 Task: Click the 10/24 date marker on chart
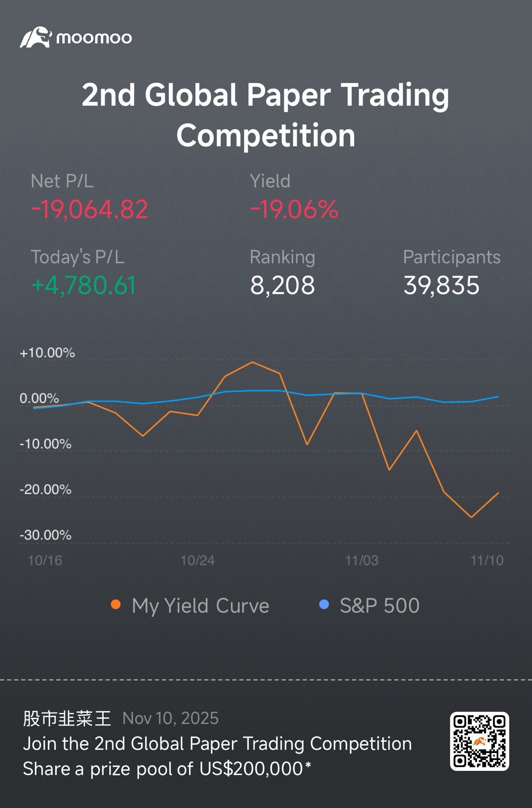pyautogui.click(x=198, y=560)
